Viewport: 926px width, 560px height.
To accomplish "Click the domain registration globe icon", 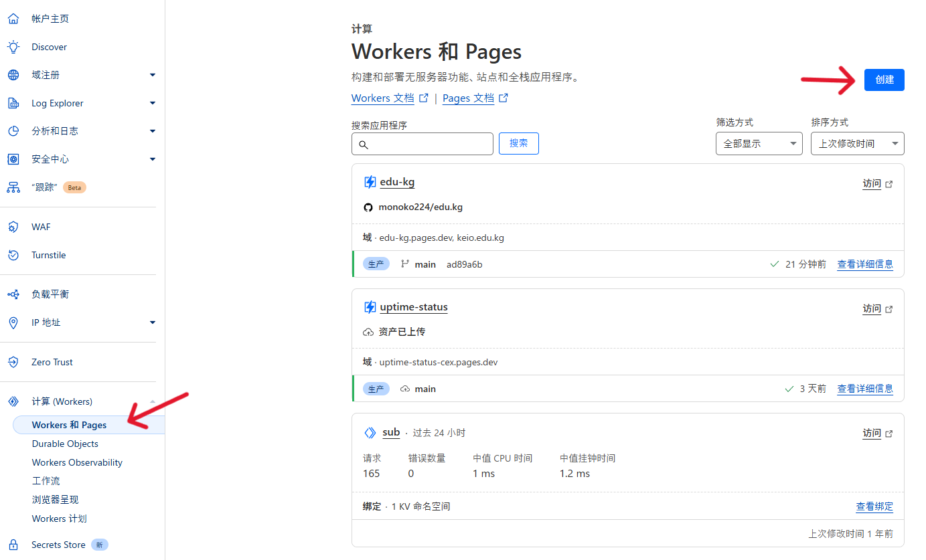I will [x=13, y=75].
